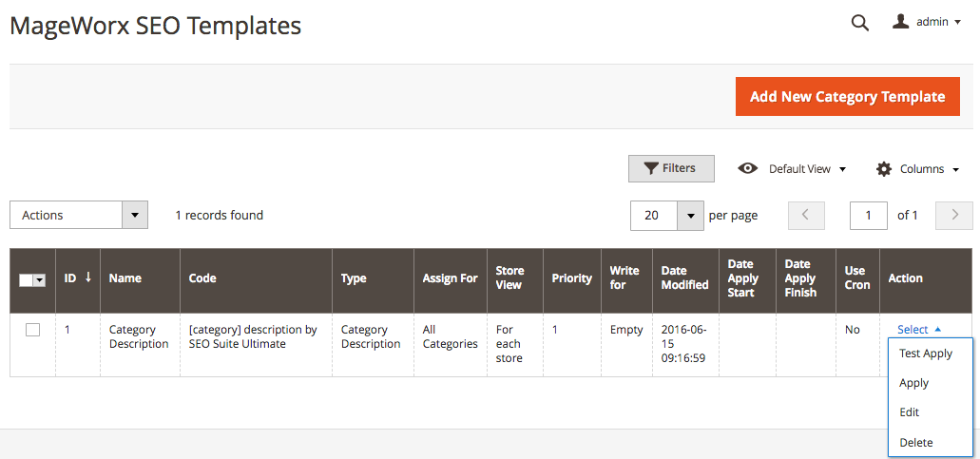980x459 pixels.
Task: Open the search magnifier icon
Action: coord(860,23)
